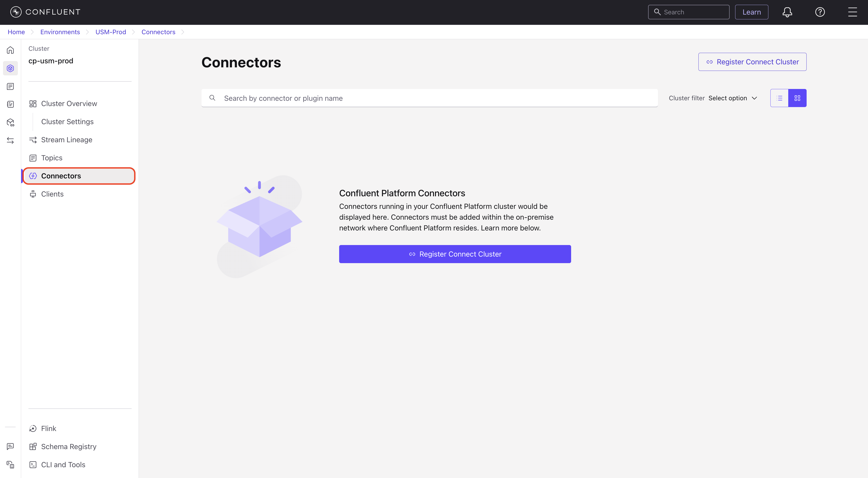
Task: Switch to list view toggle
Action: 779,98
